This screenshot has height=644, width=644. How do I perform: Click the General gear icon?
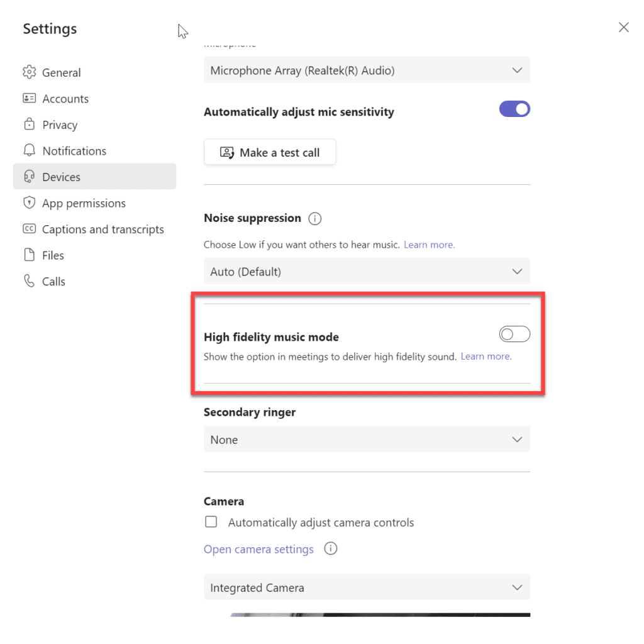click(29, 72)
